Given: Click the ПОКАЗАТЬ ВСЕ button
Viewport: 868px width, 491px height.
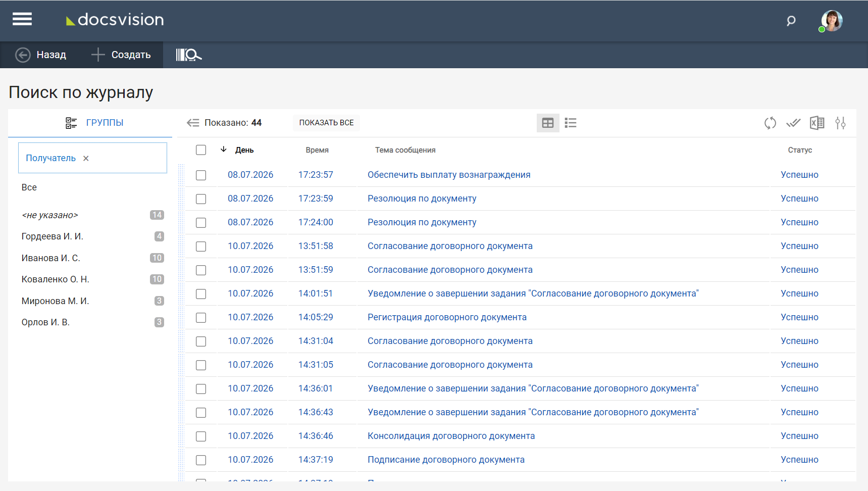Looking at the screenshot, I should click(326, 123).
